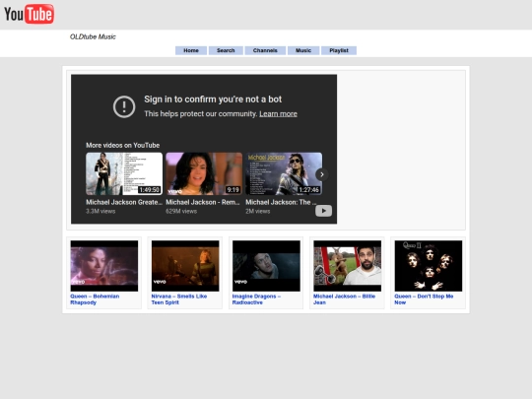
Task: Click the YouTube play icon in player corner
Action: click(x=323, y=211)
